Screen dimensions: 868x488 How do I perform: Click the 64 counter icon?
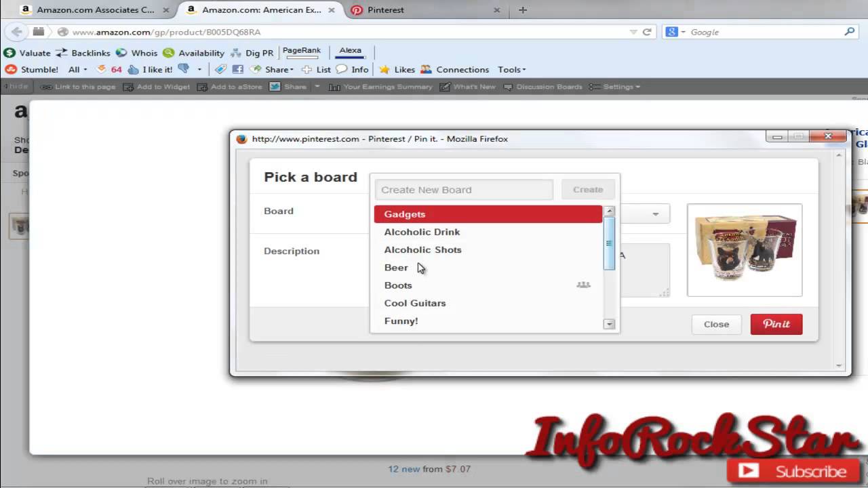point(109,69)
